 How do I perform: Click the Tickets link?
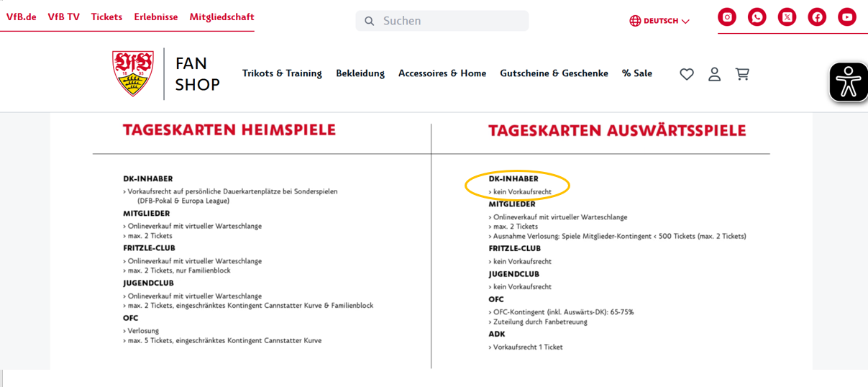click(x=106, y=17)
